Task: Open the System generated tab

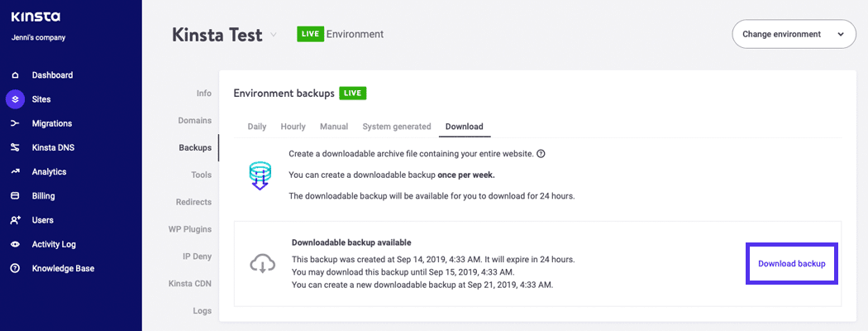Action: [x=397, y=127]
